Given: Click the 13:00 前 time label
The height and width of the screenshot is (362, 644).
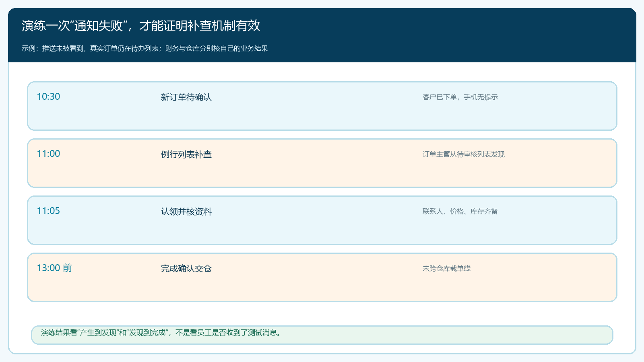Looking at the screenshot, I should 54,268.
